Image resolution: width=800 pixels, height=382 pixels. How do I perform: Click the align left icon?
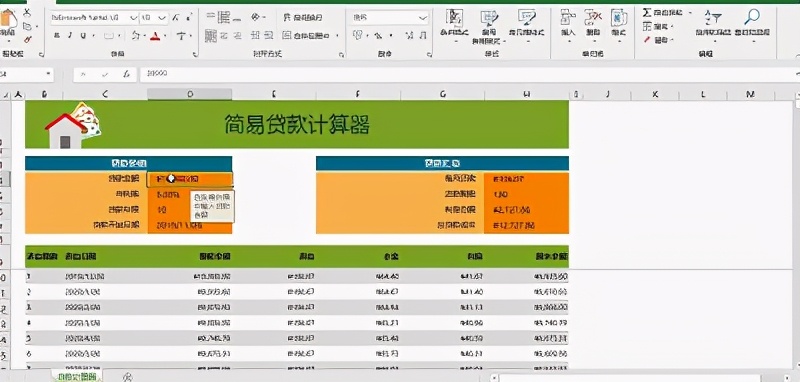click(211, 35)
